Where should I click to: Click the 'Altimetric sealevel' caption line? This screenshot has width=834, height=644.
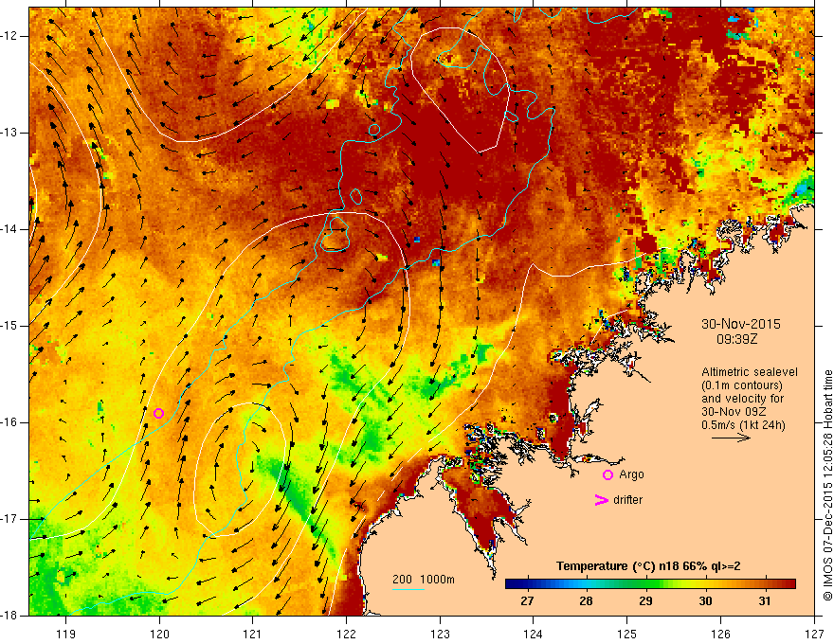pyautogui.click(x=750, y=372)
